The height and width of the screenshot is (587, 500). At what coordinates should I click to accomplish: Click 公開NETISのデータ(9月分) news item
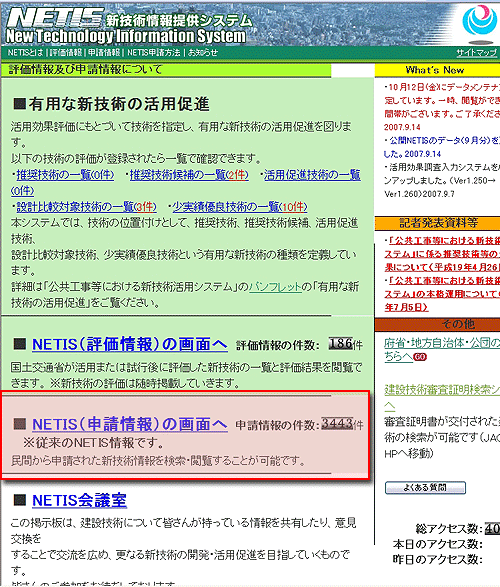click(x=442, y=147)
